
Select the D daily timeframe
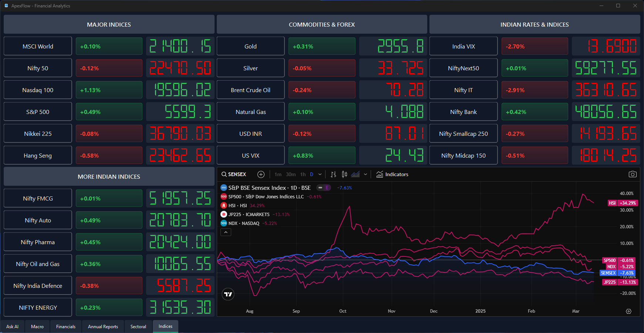coord(311,174)
